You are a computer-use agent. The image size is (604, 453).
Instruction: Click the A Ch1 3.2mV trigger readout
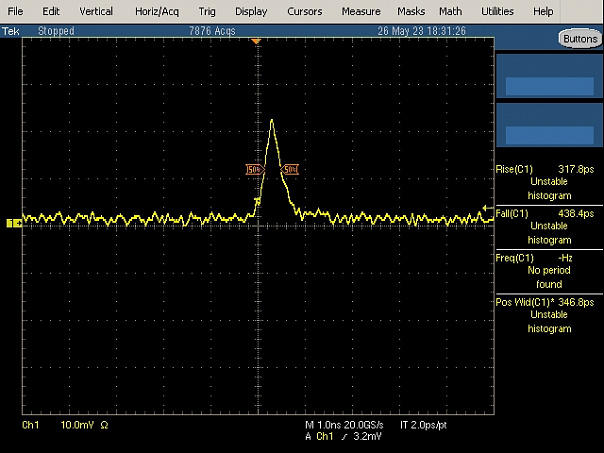343,436
